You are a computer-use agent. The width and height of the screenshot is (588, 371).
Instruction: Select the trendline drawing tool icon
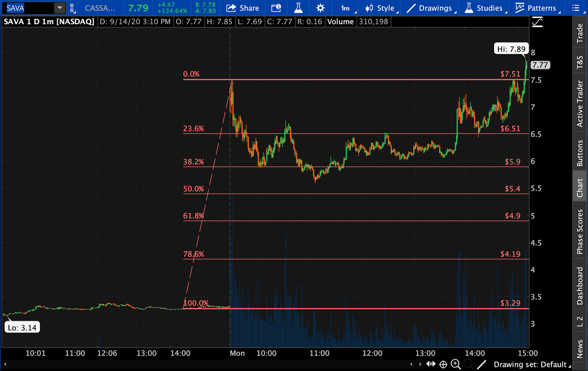coord(481,364)
